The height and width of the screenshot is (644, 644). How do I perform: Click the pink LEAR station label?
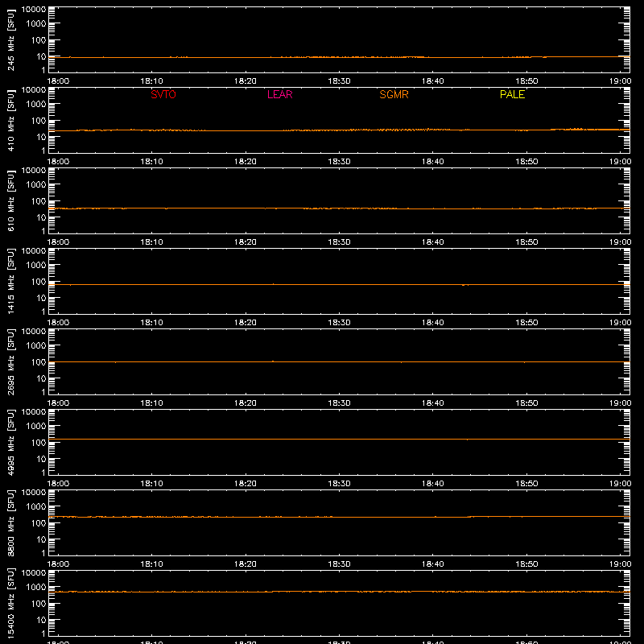[279, 94]
